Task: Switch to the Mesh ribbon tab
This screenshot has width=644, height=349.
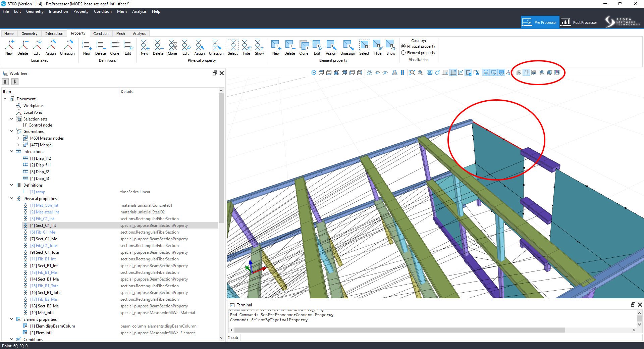Action: pyautogui.click(x=120, y=34)
